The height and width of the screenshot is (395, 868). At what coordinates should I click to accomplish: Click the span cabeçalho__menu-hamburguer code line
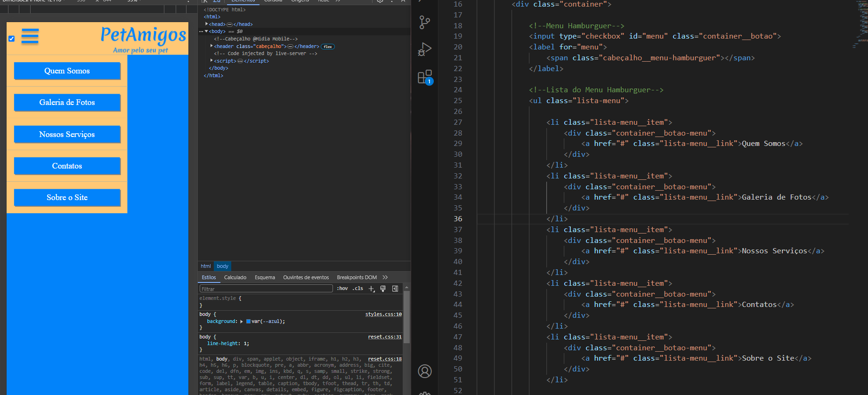coord(650,58)
